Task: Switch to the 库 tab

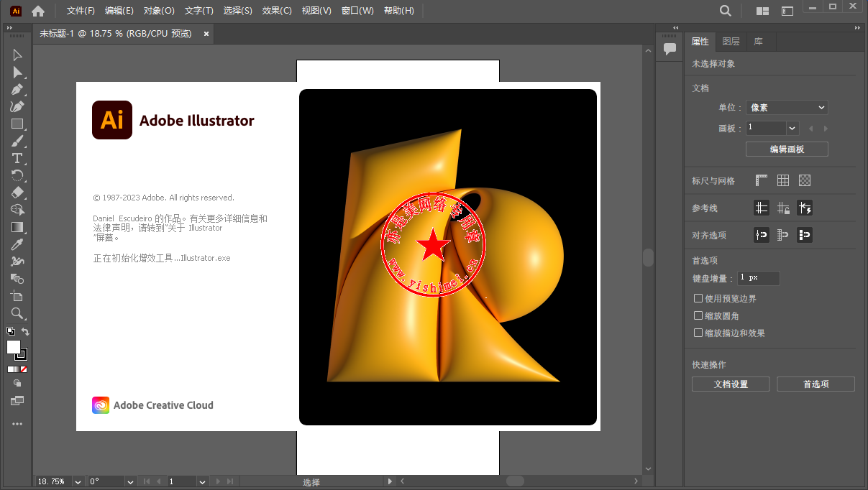Action: pos(758,42)
